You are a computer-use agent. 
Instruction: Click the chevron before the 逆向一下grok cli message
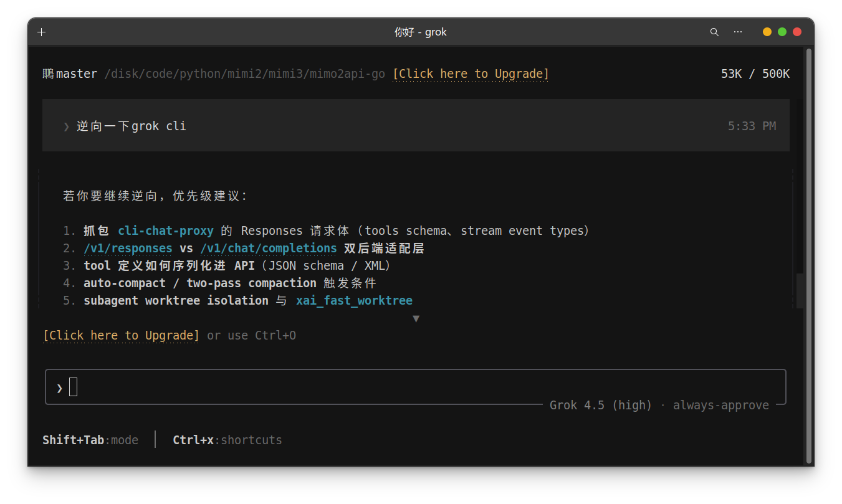coord(66,126)
